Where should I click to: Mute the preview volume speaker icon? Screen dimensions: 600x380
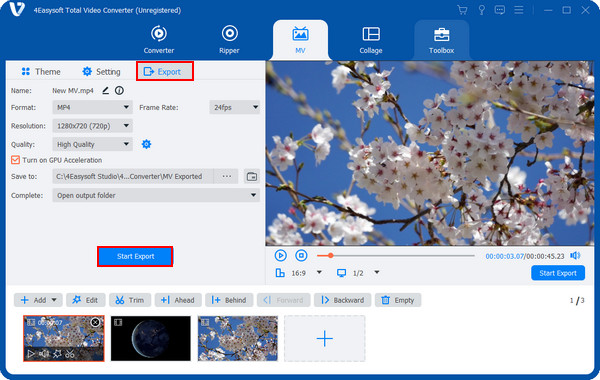click(575, 256)
